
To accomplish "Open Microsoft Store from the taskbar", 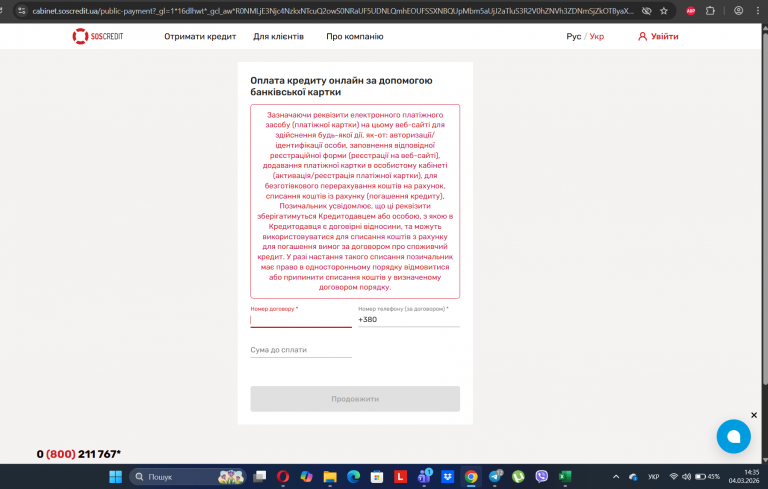I will 377,477.
